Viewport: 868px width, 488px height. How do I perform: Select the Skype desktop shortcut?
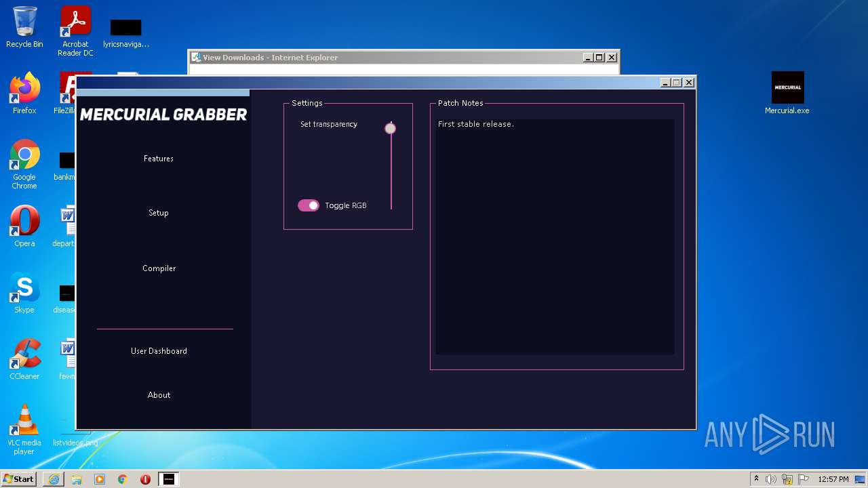(24, 293)
